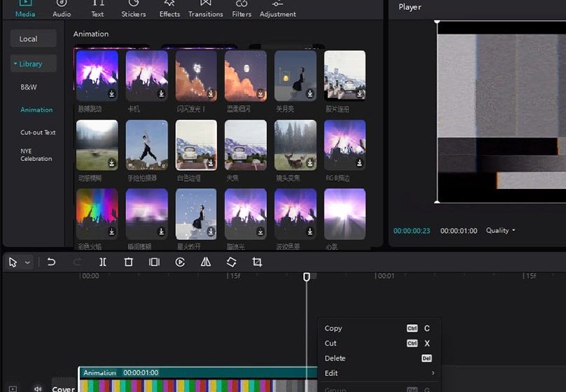Image resolution: width=566 pixels, height=392 pixels.
Task: Click the trash Delete icon in toolbar
Action: coord(128,262)
